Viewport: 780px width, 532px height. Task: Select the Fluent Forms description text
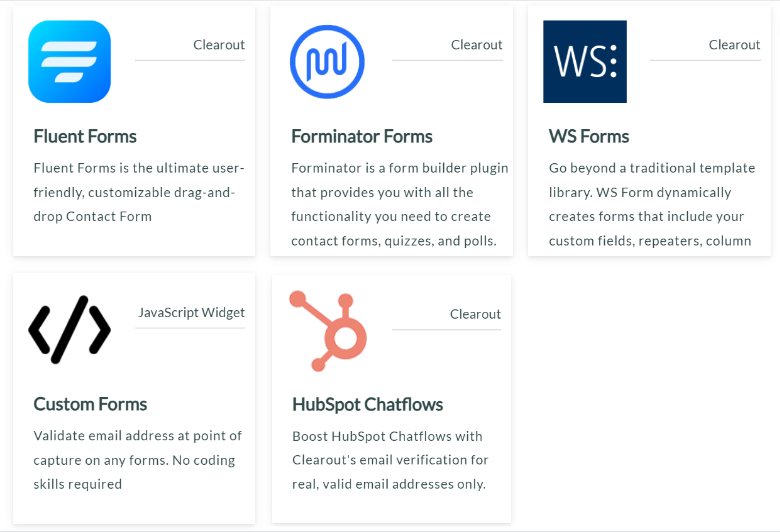point(139,192)
